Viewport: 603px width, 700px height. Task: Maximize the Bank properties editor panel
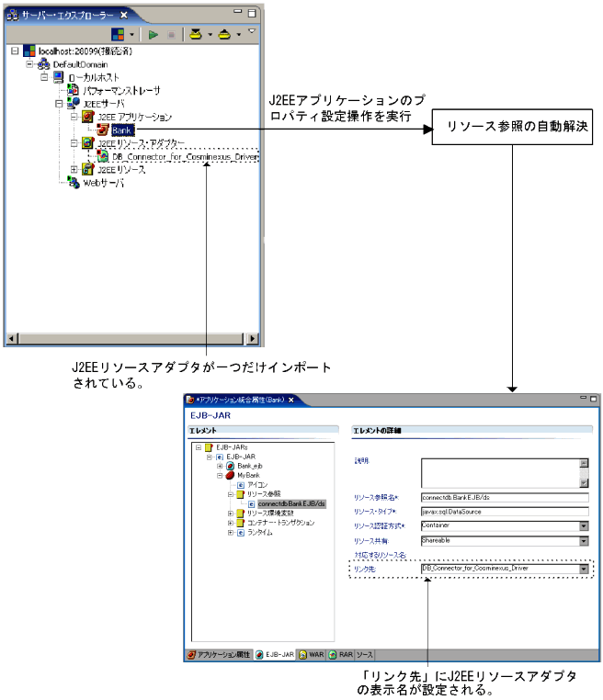click(593, 399)
